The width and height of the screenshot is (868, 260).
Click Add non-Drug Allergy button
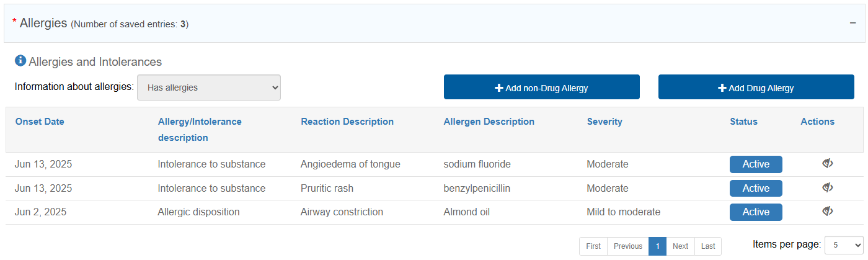[x=541, y=87]
